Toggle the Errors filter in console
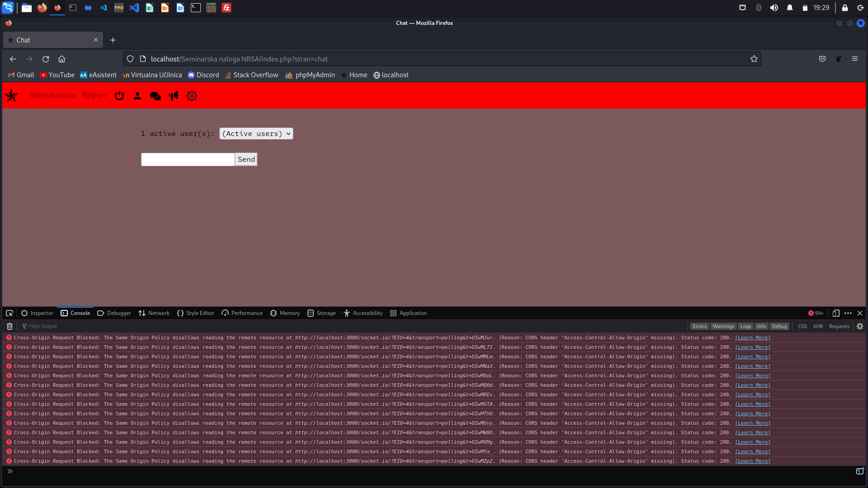 [x=699, y=326]
